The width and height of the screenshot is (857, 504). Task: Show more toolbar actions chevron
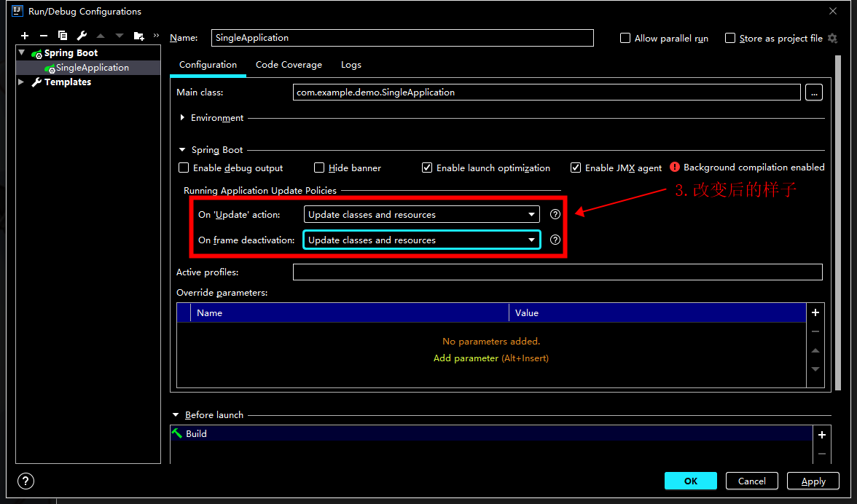[x=156, y=36]
